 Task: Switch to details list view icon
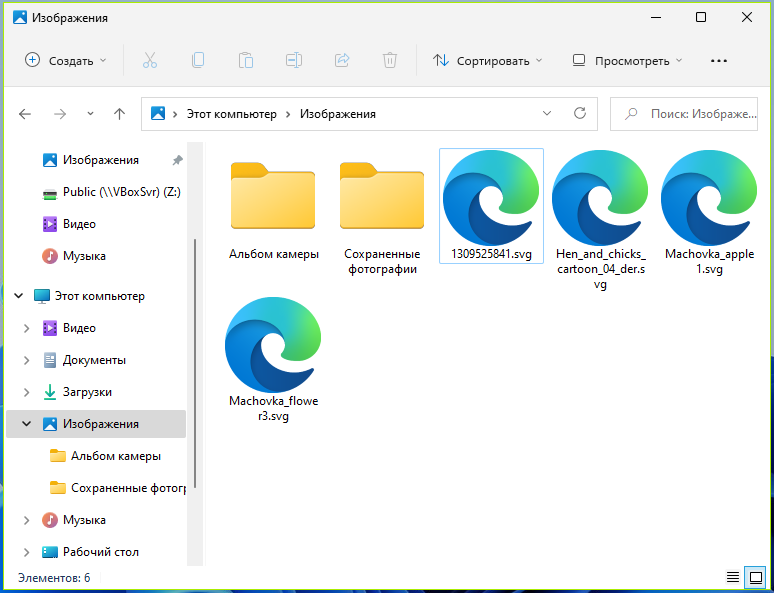[733, 576]
